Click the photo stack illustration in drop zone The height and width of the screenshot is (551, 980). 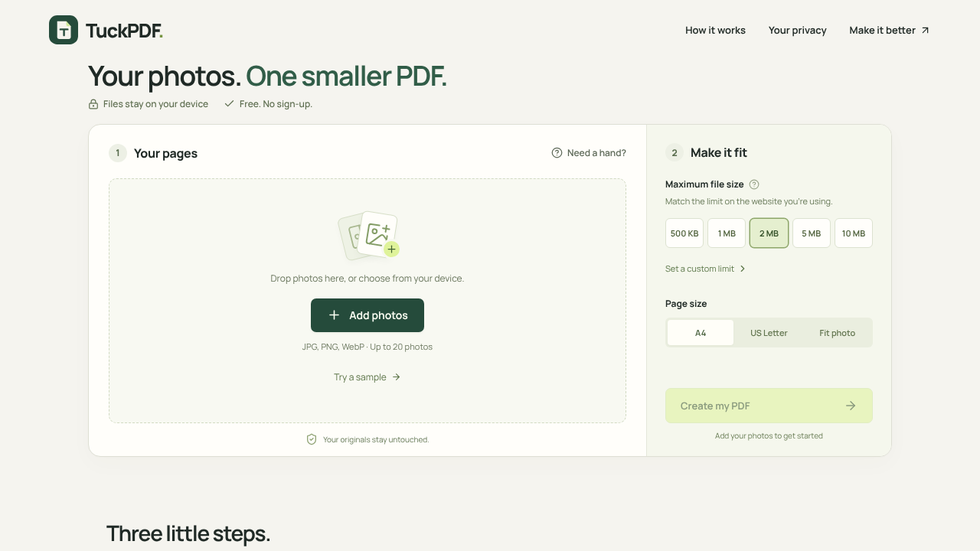pos(368,236)
